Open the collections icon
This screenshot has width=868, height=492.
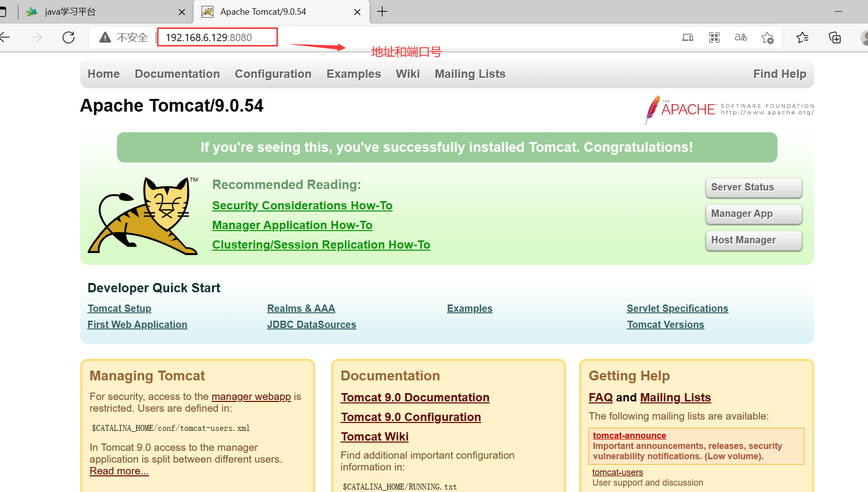pyautogui.click(x=835, y=37)
